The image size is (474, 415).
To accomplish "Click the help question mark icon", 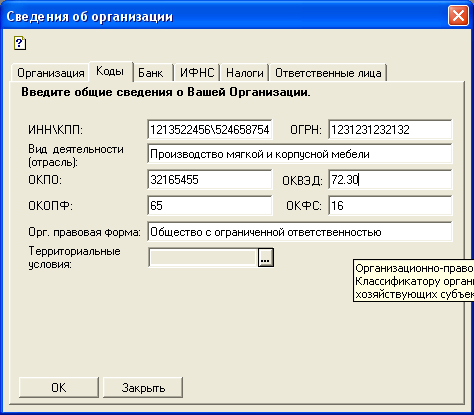I will (20, 43).
